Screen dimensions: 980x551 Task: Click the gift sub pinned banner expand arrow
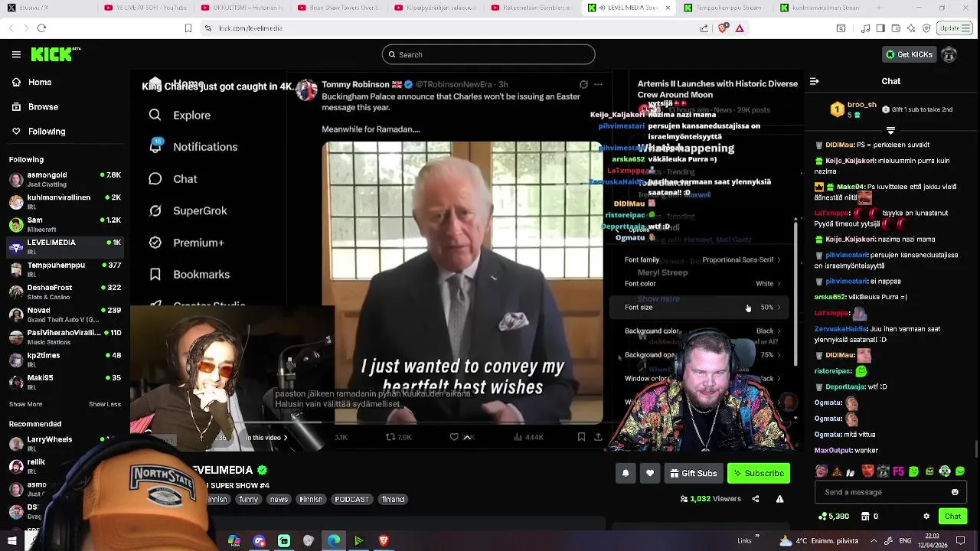[x=890, y=131]
